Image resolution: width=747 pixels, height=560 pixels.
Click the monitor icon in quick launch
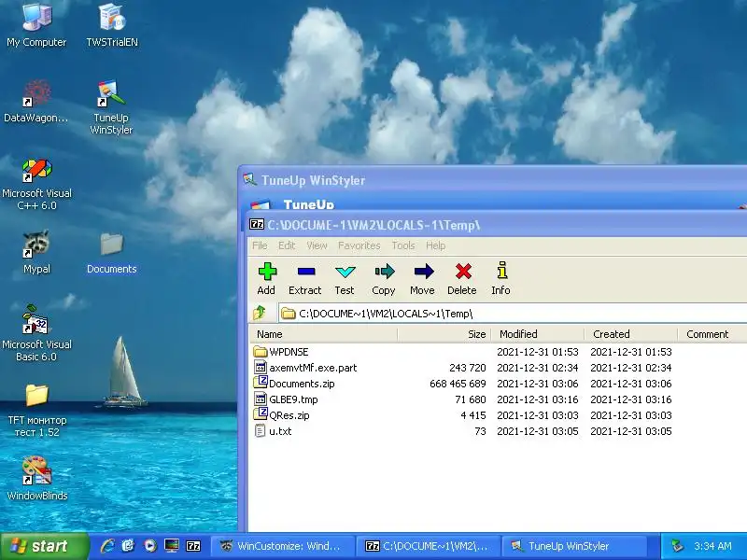coord(172,546)
